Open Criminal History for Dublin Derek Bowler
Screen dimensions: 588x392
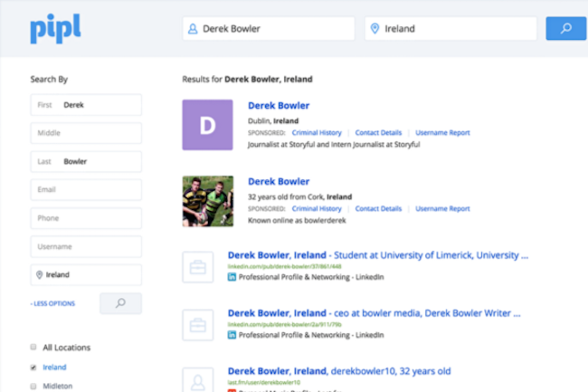[317, 133]
